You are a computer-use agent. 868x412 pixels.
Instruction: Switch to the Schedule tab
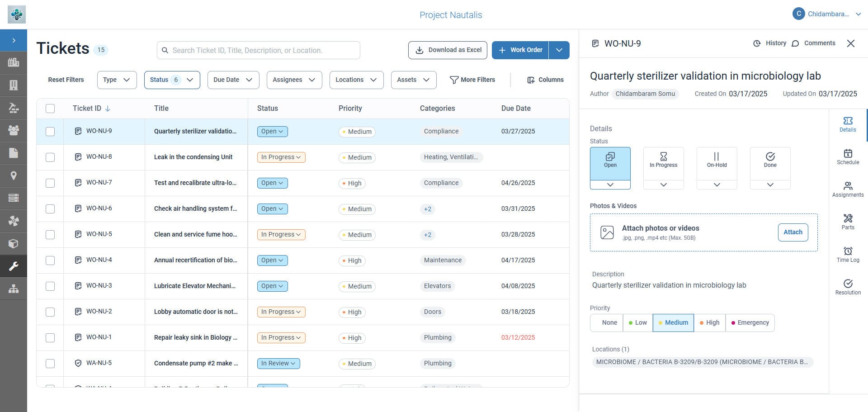(x=848, y=157)
